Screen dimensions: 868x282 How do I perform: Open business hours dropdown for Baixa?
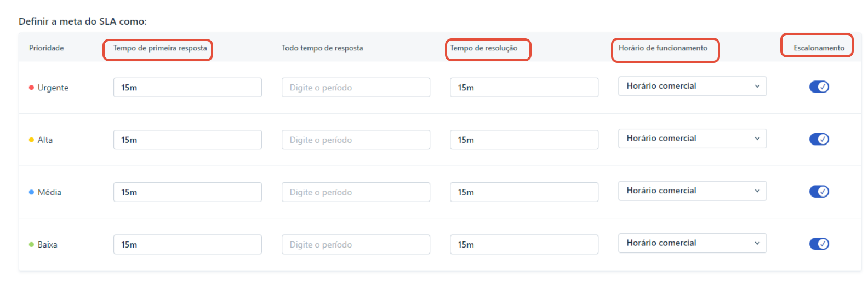692,243
